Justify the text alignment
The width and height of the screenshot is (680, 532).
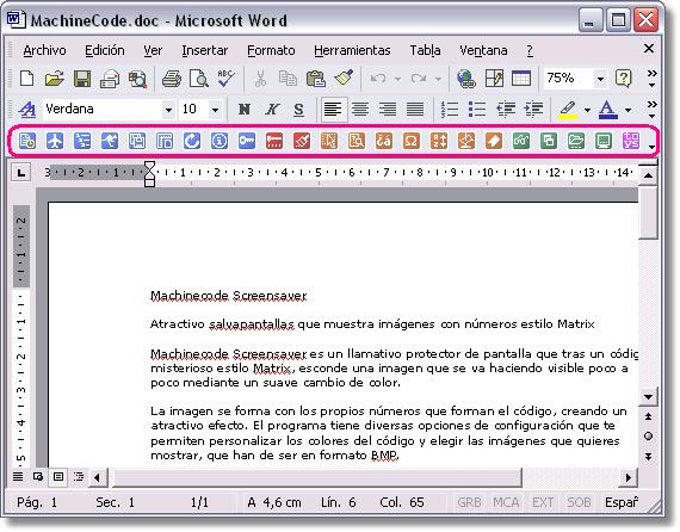pyautogui.click(x=415, y=109)
